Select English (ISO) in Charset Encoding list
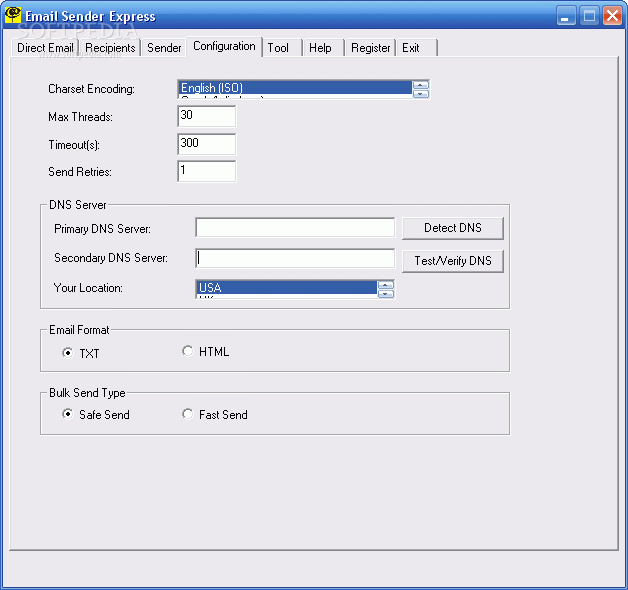Viewport: 628px width, 590px height. point(295,88)
